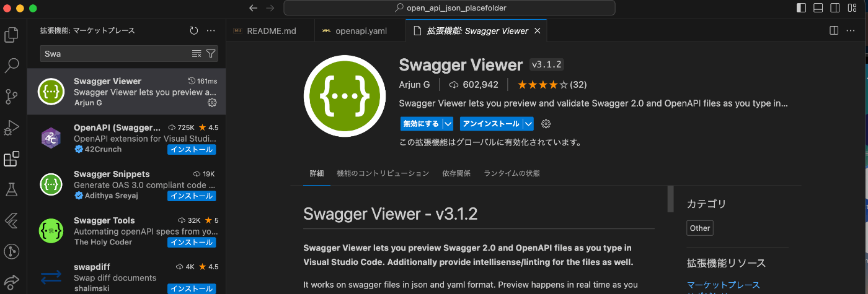Click the 無効にする disable button
Image resolution: width=868 pixels, height=294 pixels.
point(421,124)
